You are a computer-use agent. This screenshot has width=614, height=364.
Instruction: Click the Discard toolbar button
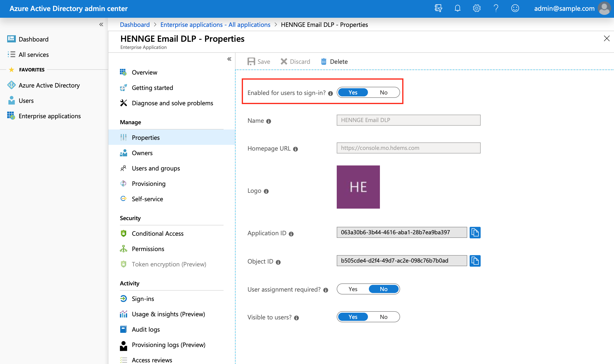(x=295, y=61)
